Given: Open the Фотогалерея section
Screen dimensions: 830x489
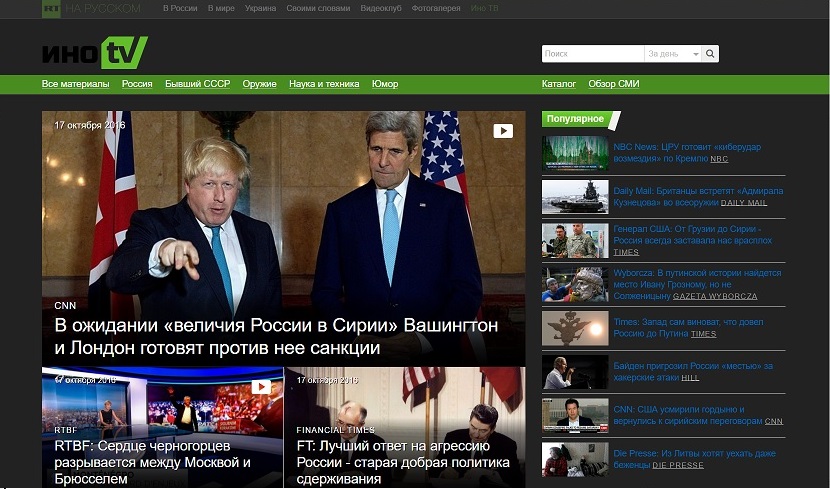Looking at the screenshot, I should (x=436, y=8).
